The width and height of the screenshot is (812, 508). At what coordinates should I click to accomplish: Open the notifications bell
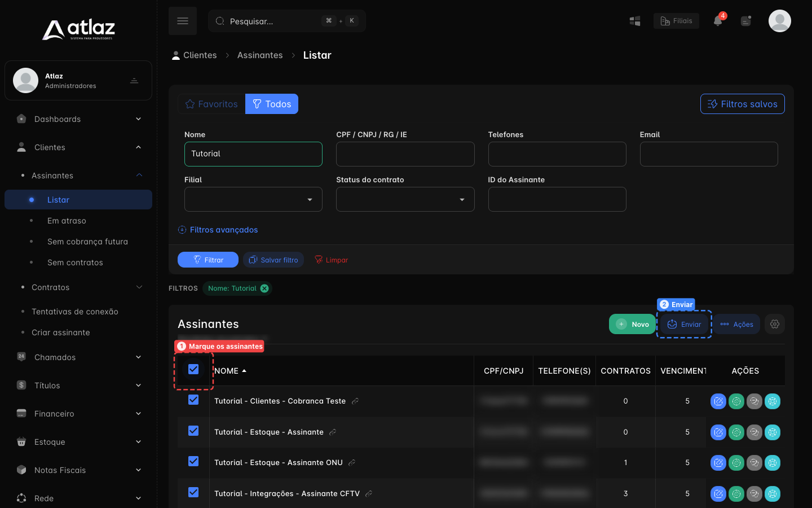[x=718, y=21]
